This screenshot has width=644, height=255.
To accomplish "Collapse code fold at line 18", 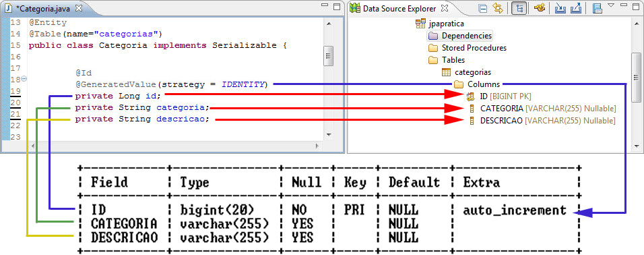I will [x=24, y=78].
